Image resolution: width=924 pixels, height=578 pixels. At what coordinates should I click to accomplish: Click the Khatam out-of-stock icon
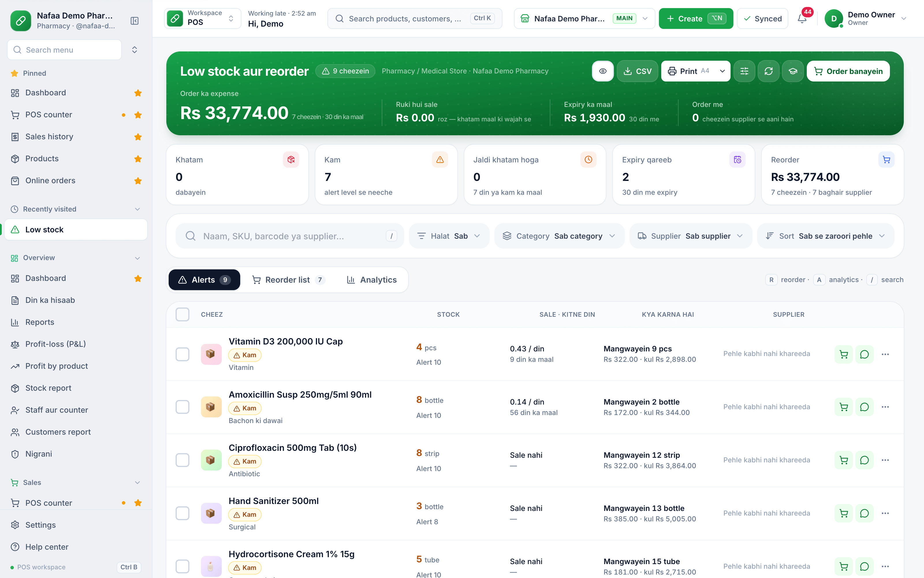tap(291, 160)
